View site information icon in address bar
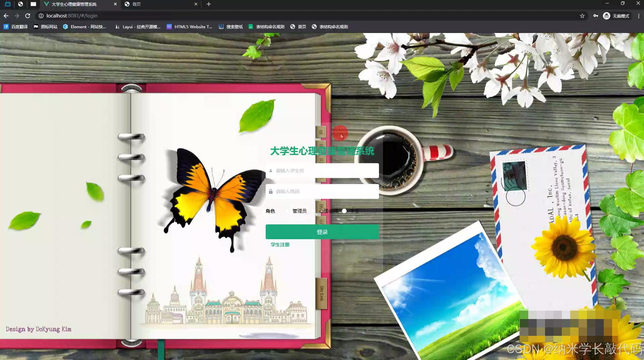Screen dimensions: 644x360 [41, 16]
